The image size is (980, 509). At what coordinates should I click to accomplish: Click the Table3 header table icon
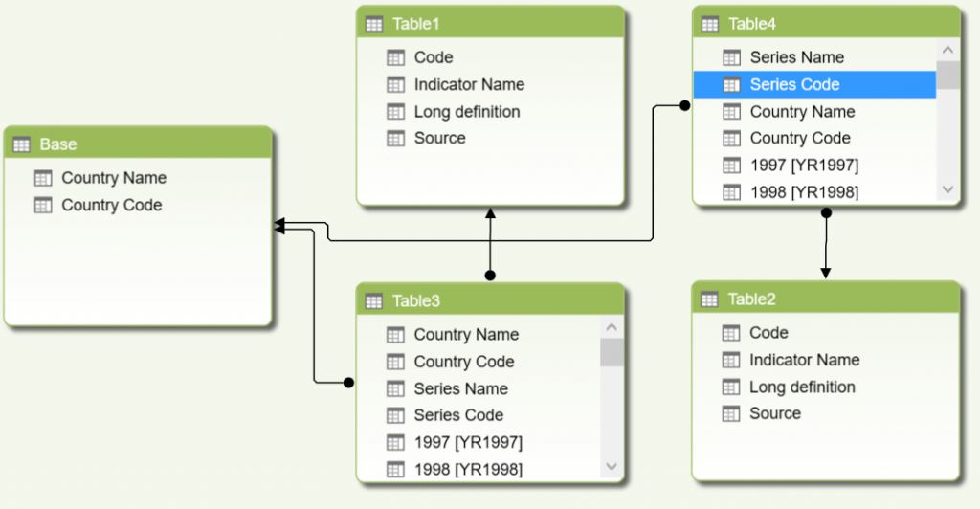(x=375, y=301)
